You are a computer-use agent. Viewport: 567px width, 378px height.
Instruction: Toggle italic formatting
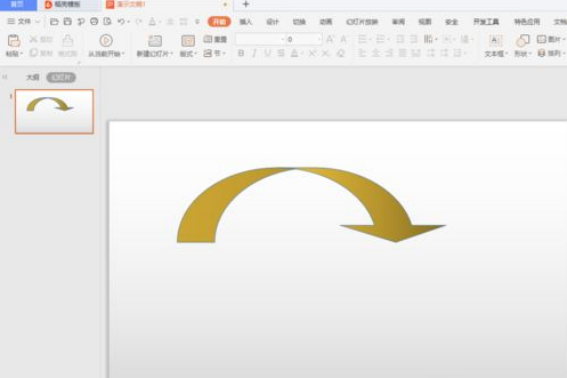coord(255,54)
